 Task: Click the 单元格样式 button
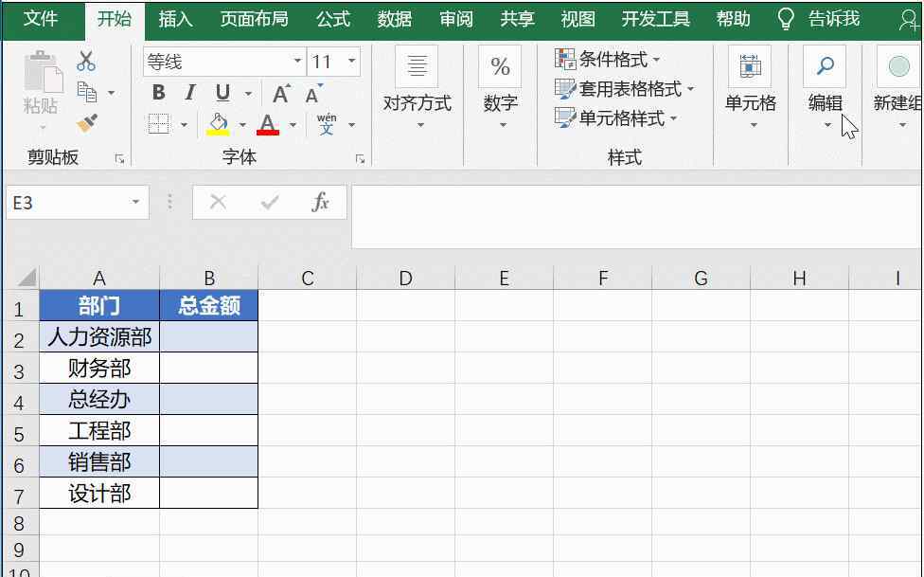616,118
